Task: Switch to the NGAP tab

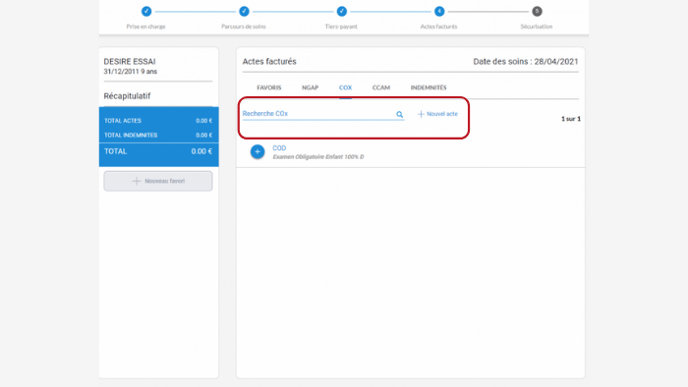Action: [x=310, y=88]
